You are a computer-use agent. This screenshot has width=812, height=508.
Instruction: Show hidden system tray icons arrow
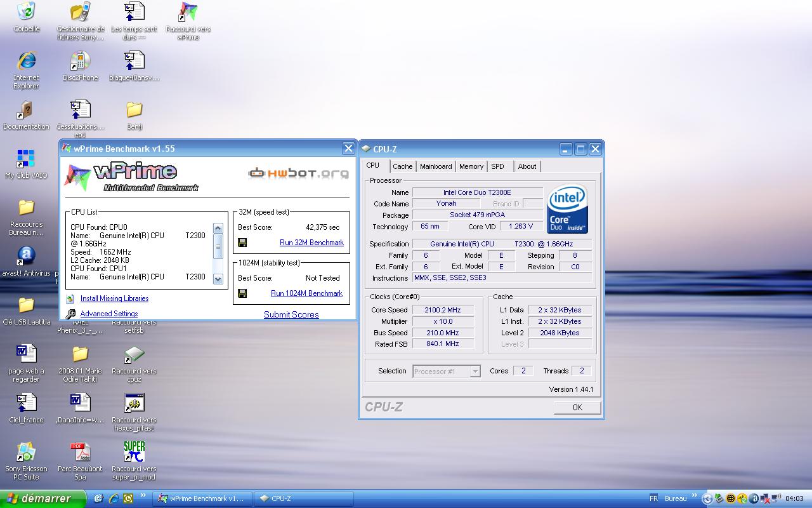click(707, 498)
